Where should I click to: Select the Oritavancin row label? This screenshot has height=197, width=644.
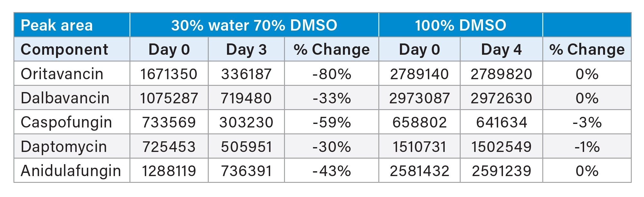point(62,74)
